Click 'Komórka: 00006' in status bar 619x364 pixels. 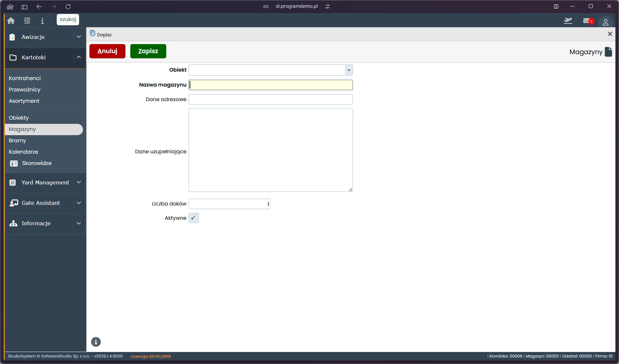506,356
